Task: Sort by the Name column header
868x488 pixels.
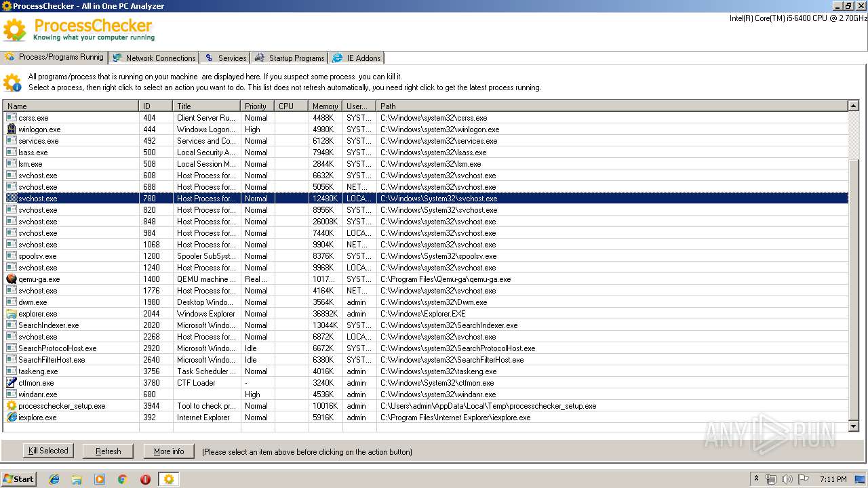Action: 71,106
